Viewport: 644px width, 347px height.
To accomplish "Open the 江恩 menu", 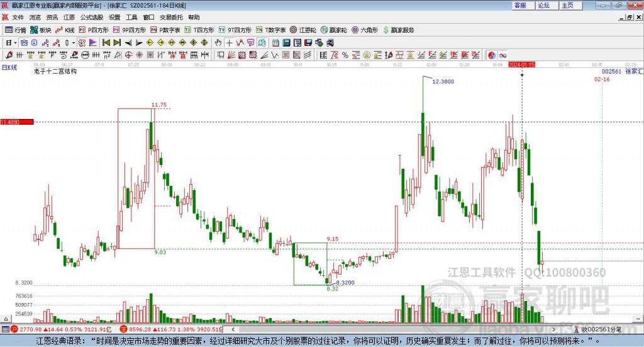I will click(x=69, y=18).
